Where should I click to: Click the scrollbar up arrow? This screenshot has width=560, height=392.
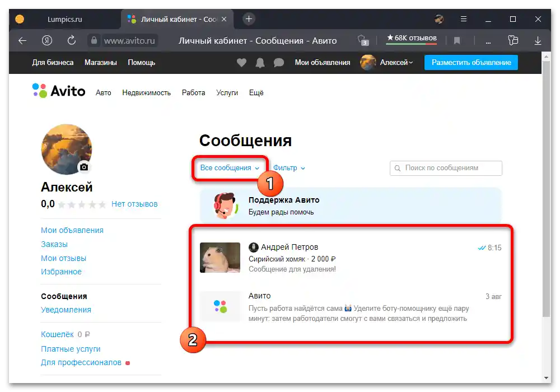[x=546, y=57]
